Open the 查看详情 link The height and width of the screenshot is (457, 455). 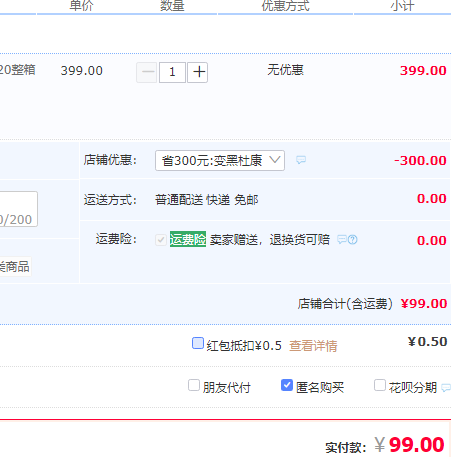(313, 346)
